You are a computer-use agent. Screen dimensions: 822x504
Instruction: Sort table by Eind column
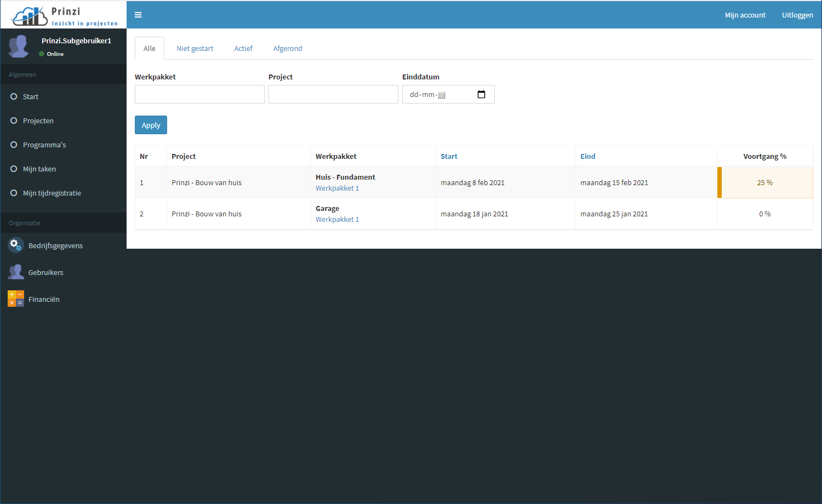pos(587,156)
